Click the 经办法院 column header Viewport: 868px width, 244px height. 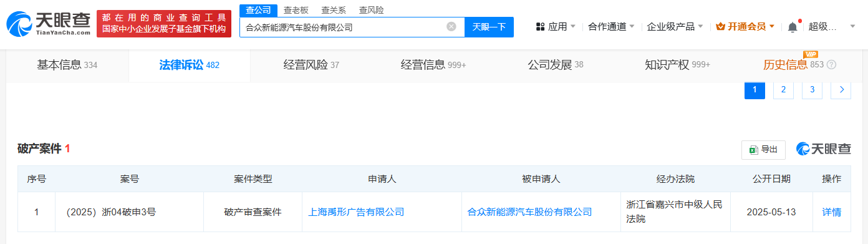[x=675, y=179]
